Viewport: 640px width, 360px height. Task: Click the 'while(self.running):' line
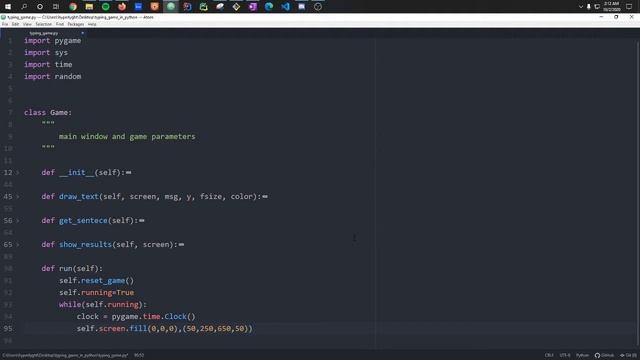[x=103, y=304]
